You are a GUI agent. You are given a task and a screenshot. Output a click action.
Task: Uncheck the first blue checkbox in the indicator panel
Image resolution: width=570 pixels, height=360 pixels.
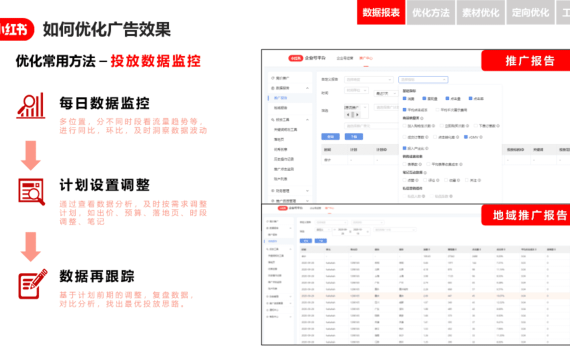pyautogui.click(x=405, y=99)
